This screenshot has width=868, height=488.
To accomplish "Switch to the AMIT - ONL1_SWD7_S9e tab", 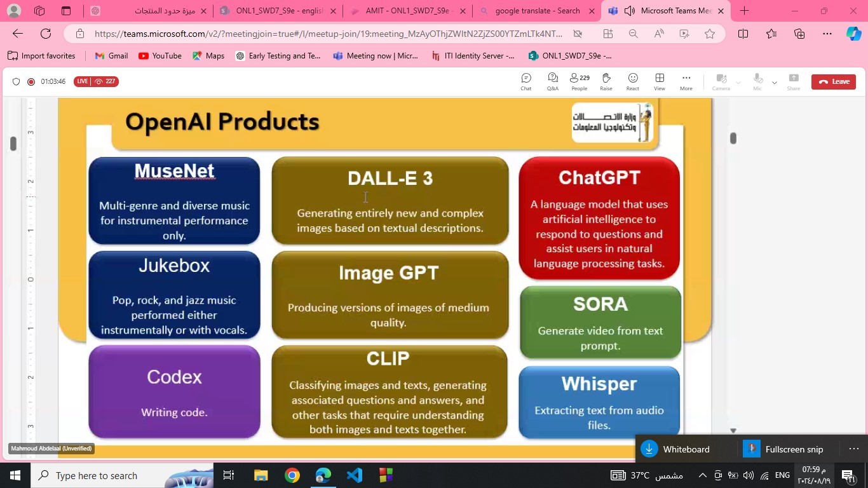I will [407, 11].
